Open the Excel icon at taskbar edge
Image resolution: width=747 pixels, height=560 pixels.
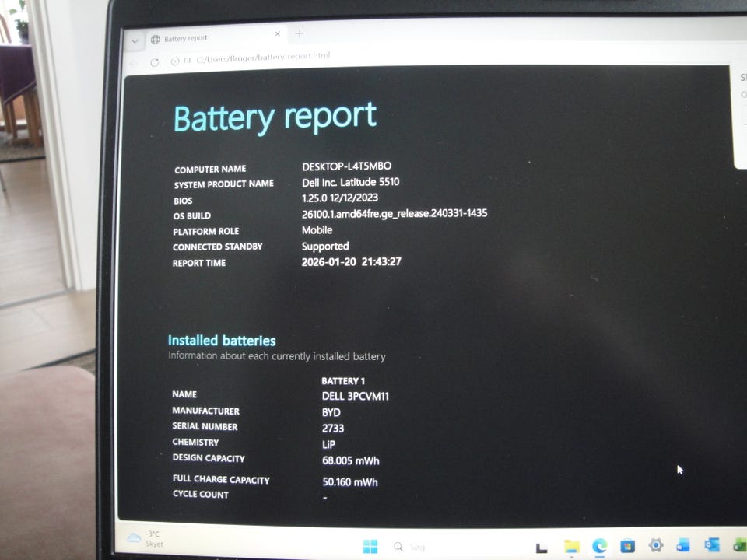(740, 544)
